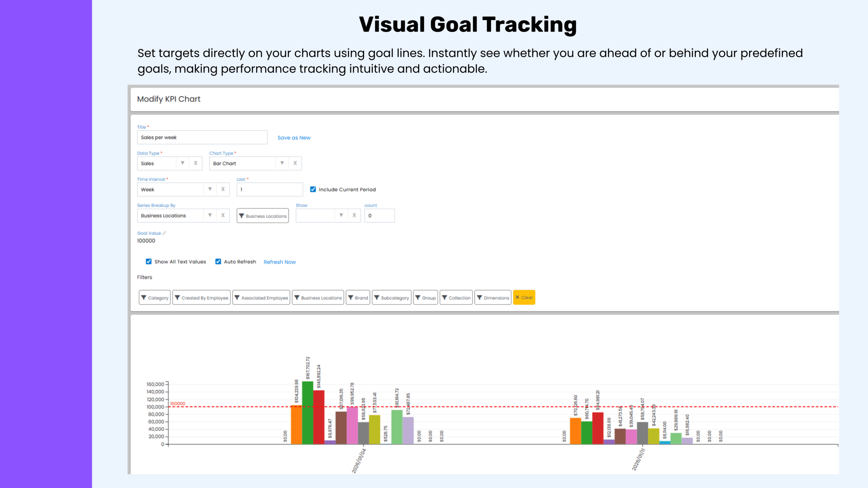Expand the Data Type dropdown arrow
868x488 pixels.
point(182,163)
